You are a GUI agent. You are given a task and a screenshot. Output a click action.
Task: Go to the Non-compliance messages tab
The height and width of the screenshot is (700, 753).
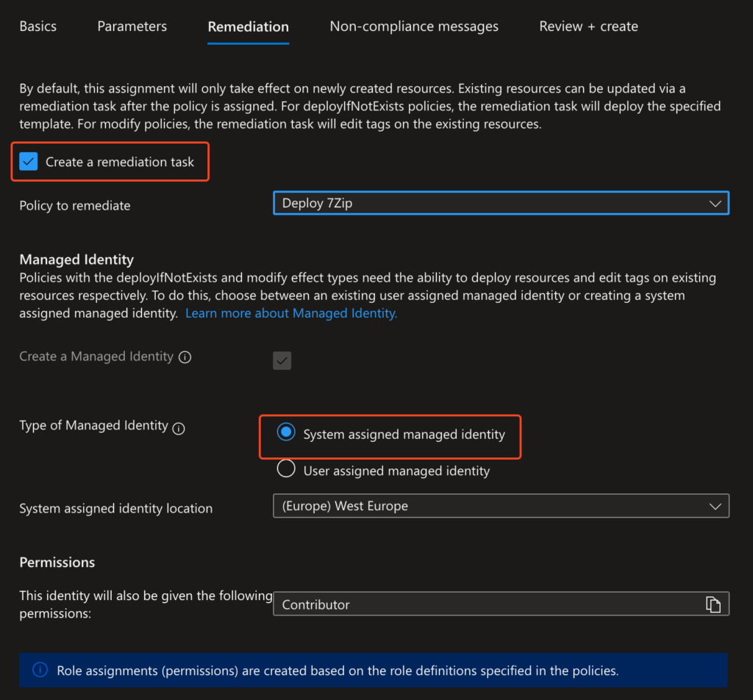(x=414, y=26)
